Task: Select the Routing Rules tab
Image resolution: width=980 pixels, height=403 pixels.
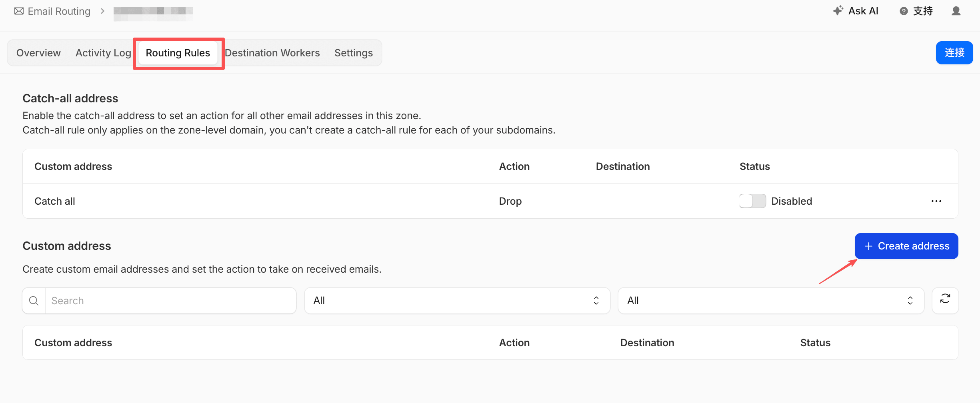Action: tap(178, 53)
